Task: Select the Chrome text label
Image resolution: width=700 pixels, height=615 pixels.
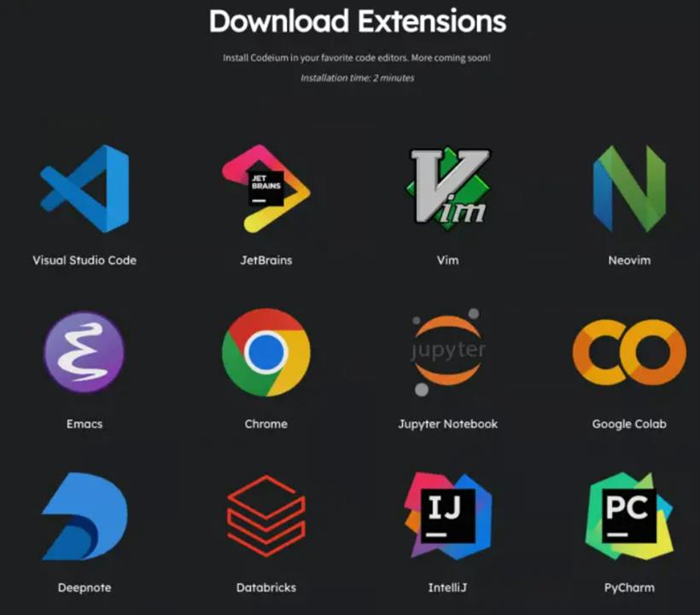Action: coord(266,424)
